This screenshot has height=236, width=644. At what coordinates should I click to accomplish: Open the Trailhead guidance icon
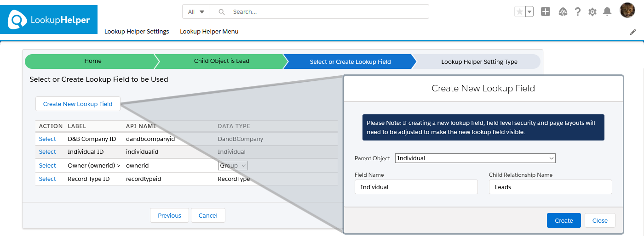tap(563, 12)
